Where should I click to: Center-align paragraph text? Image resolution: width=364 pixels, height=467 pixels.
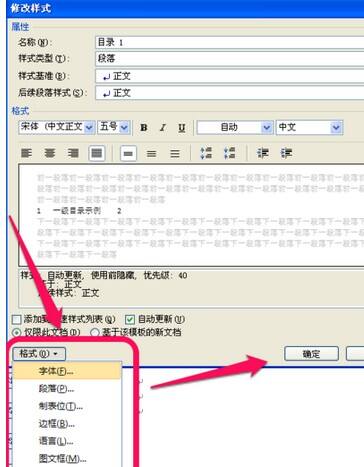point(50,153)
